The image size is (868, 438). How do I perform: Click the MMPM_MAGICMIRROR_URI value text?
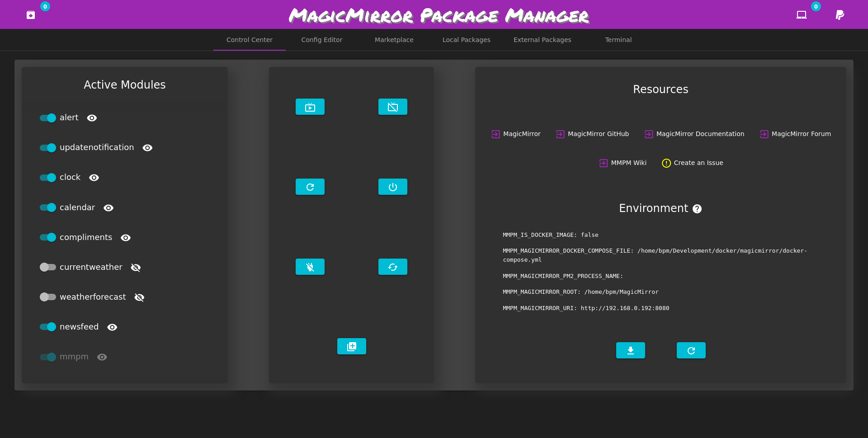625,308
